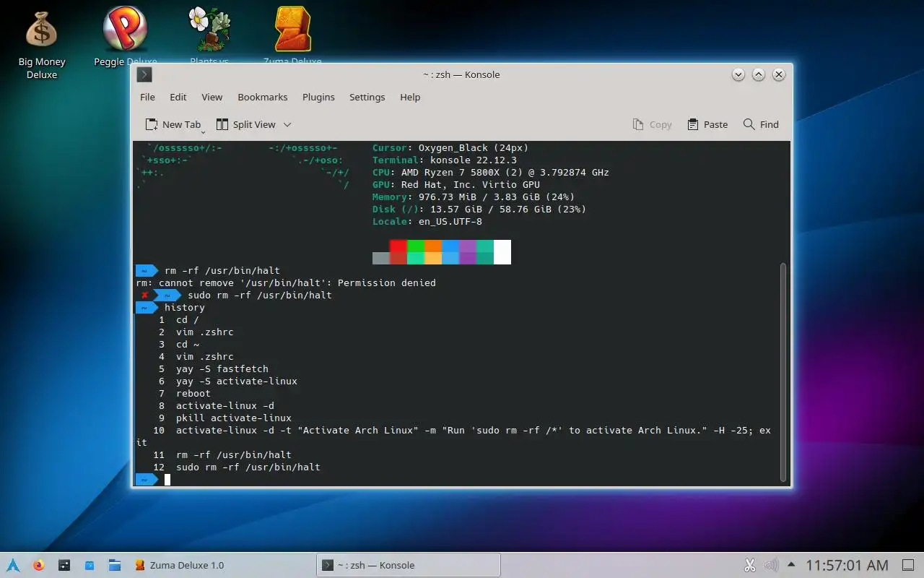Click the 11:57:01 AM clock

(847, 565)
